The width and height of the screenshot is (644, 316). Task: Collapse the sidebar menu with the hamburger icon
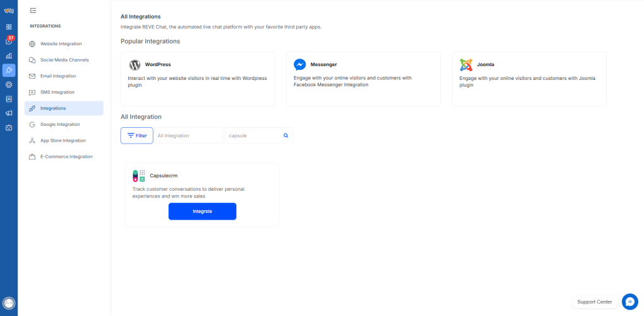click(x=33, y=10)
